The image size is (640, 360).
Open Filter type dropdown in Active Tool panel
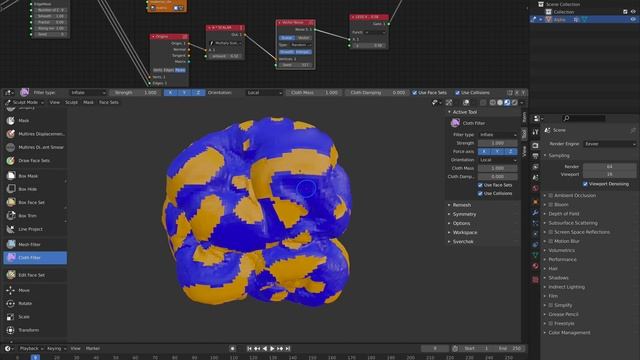[498, 135]
